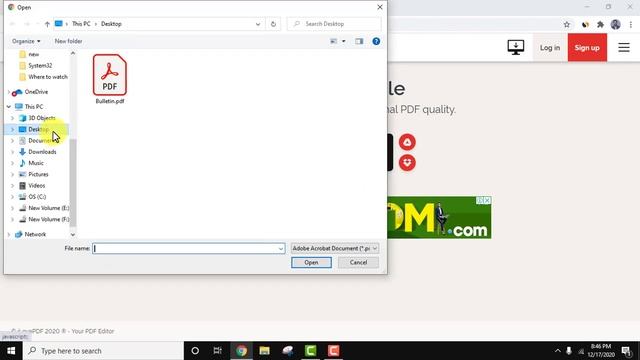Screen dimensions: 640x360
Task: Open Task View in taskbar
Action: click(x=218, y=351)
